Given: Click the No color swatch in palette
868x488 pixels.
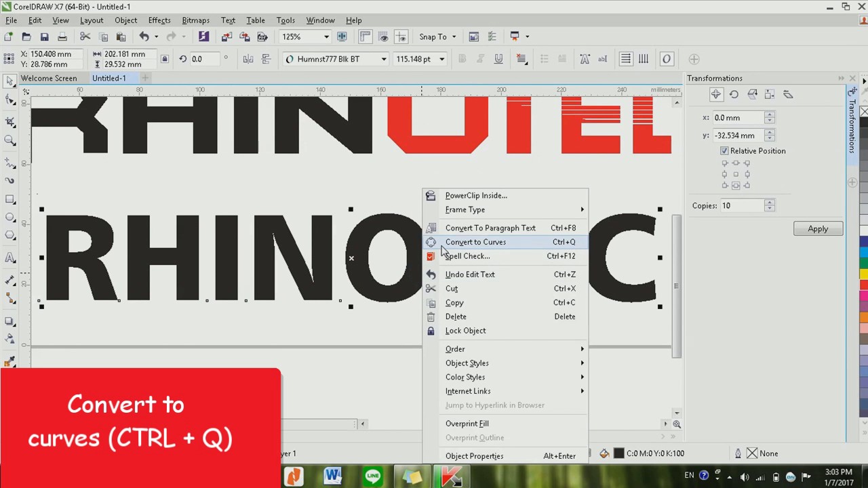Looking at the screenshot, I should [x=864, y=111].
